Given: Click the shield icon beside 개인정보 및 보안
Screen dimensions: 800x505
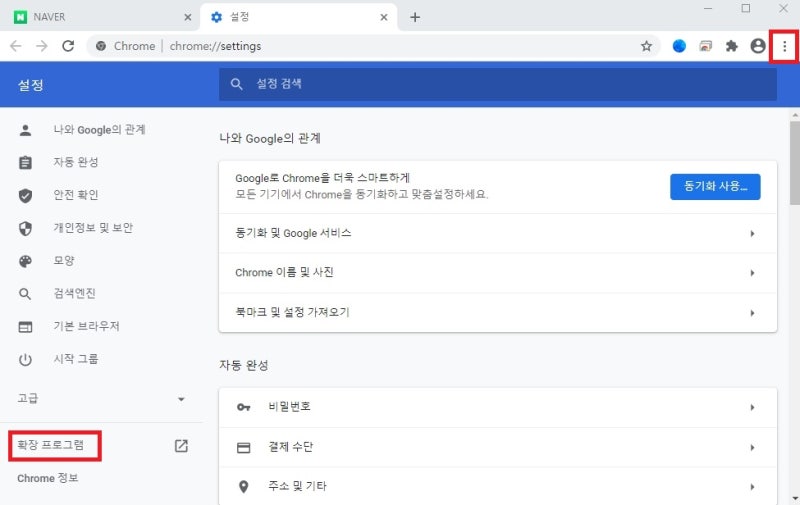Looking at the screenshot, I should pos(25,228).
